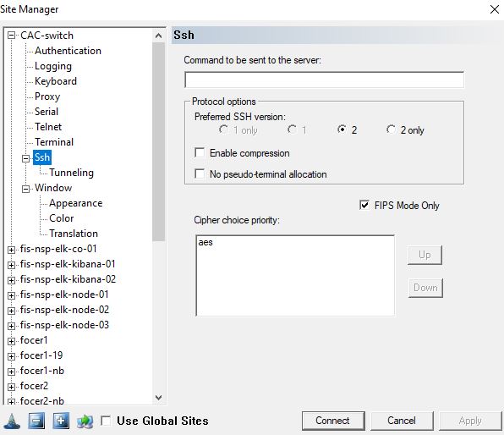
Task: Select the Window tree item
Action: coord(53,188)
